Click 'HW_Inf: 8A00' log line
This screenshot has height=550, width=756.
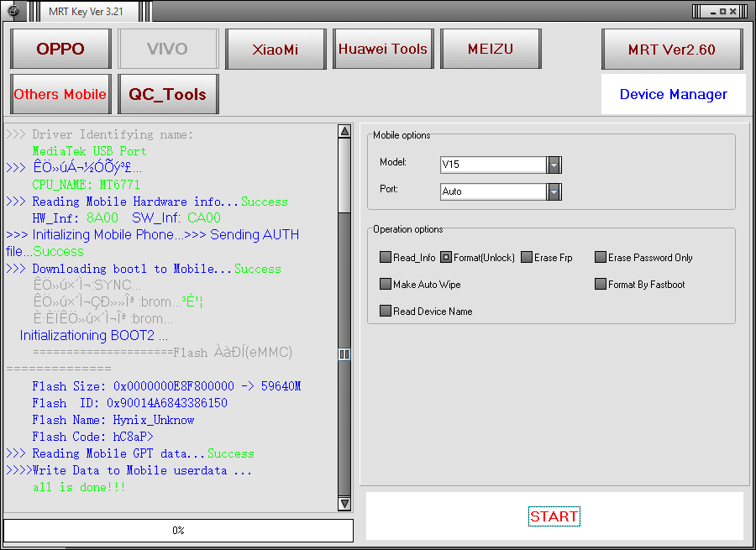[x=76, y=217]
